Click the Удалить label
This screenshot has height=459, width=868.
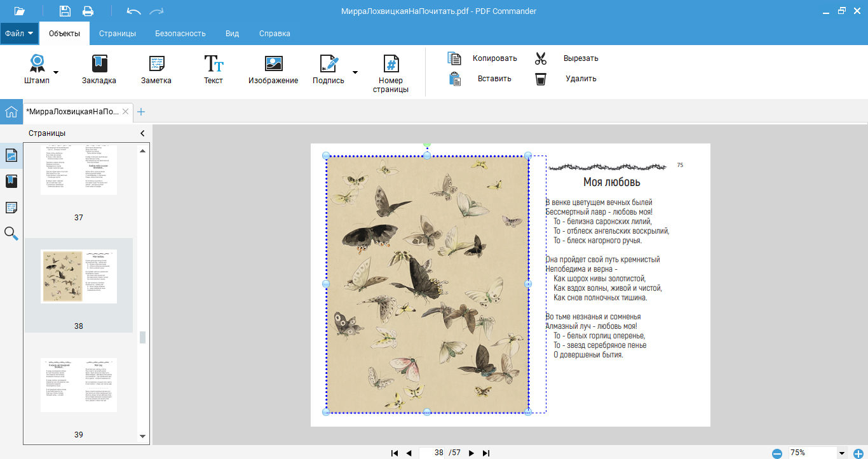click(581, 79)
